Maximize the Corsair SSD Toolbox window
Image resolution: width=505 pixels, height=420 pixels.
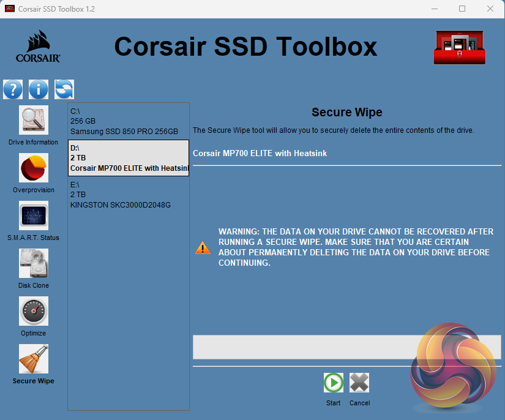click(462, 9)
